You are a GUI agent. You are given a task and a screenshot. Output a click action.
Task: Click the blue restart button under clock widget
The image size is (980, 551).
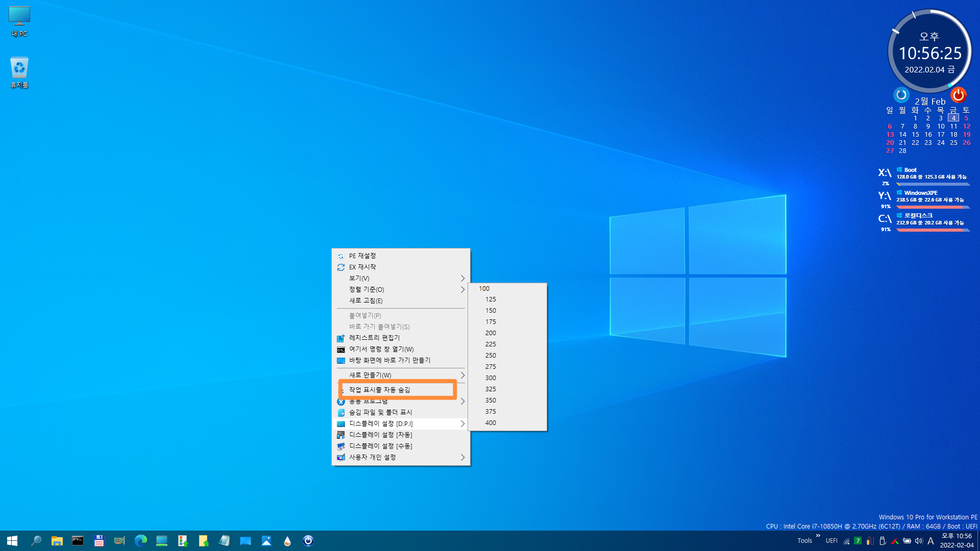(901, 95)
